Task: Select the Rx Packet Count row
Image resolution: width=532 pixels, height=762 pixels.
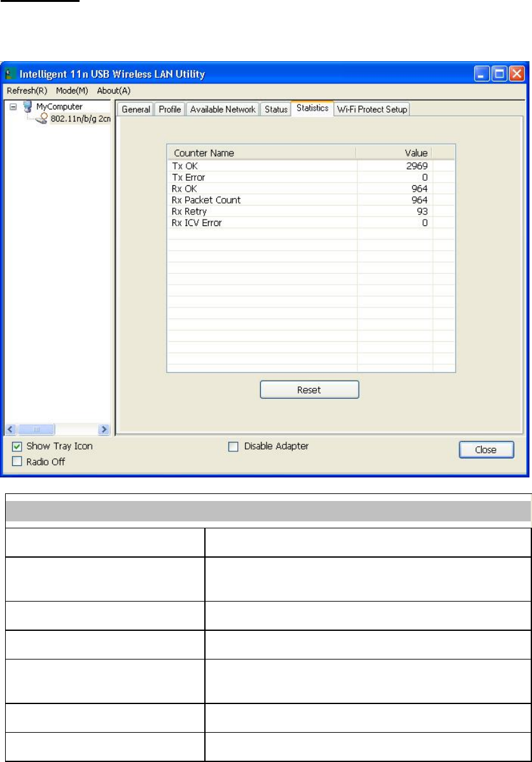Action: coord(311,200)
